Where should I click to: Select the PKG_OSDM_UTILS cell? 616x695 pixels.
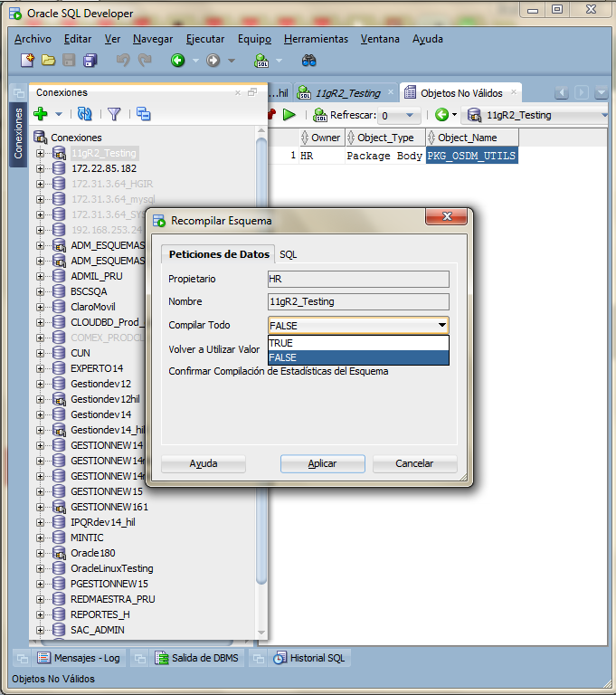point(471,156)
